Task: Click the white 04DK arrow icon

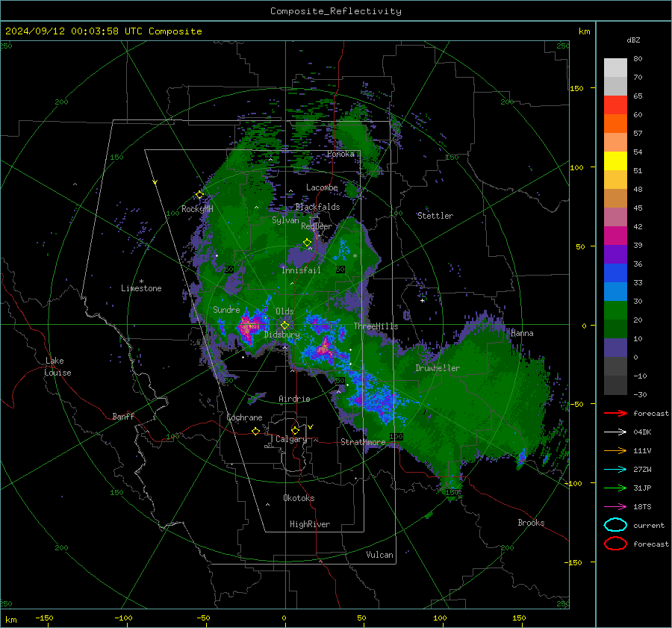Action: point(615,432)
